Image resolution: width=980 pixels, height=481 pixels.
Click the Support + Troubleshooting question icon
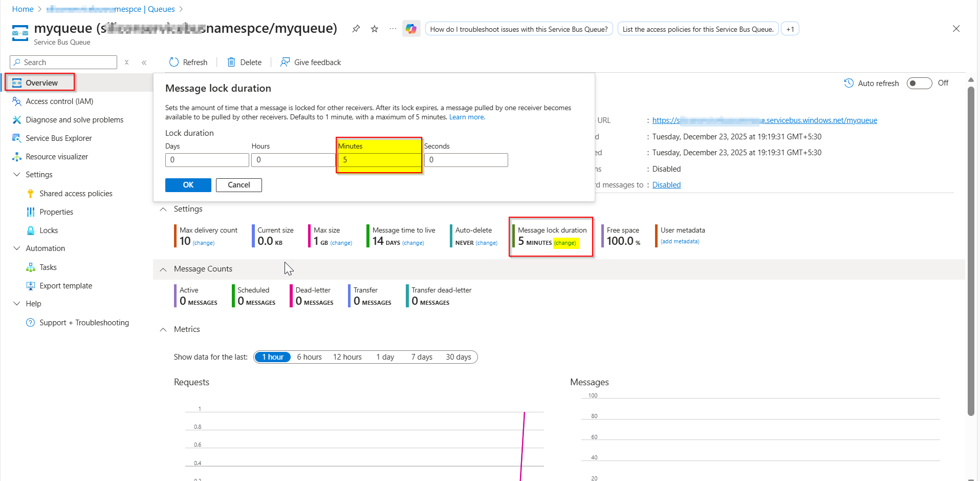[31, 323]
